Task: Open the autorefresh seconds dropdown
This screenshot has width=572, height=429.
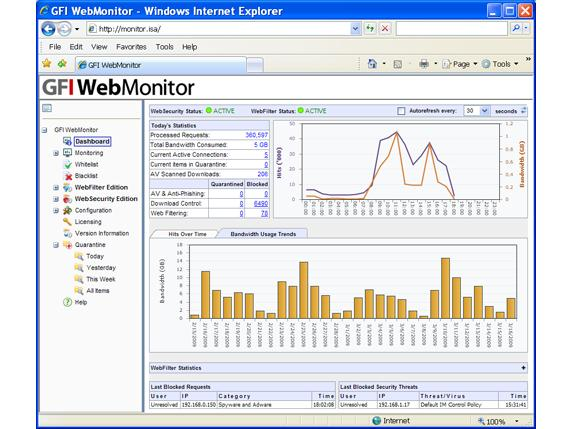Action: click(x=484, y=111)
